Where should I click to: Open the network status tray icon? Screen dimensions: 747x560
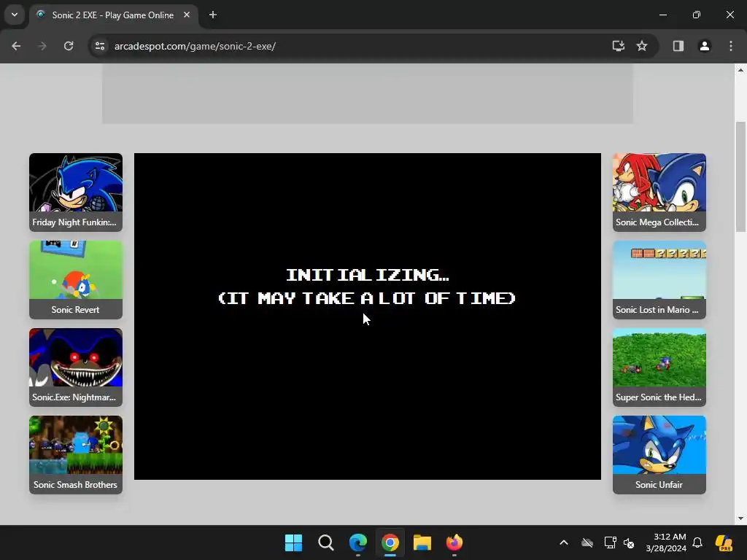(610, 542)
